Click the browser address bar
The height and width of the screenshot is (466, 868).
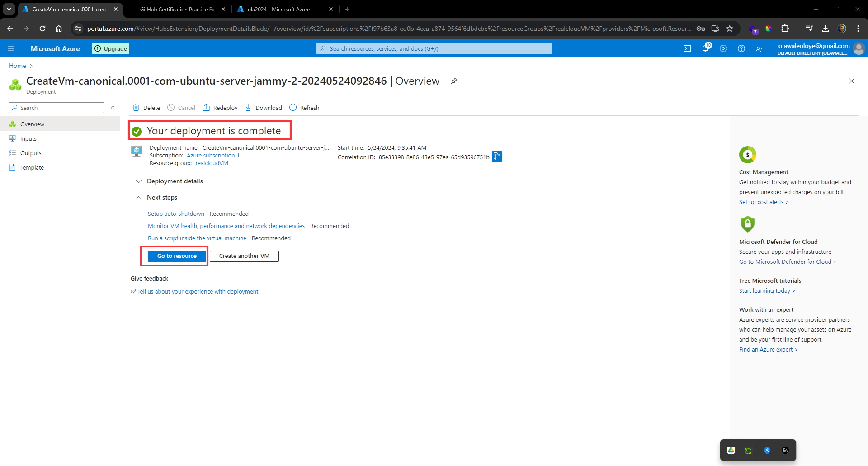(x=389, y=29)
